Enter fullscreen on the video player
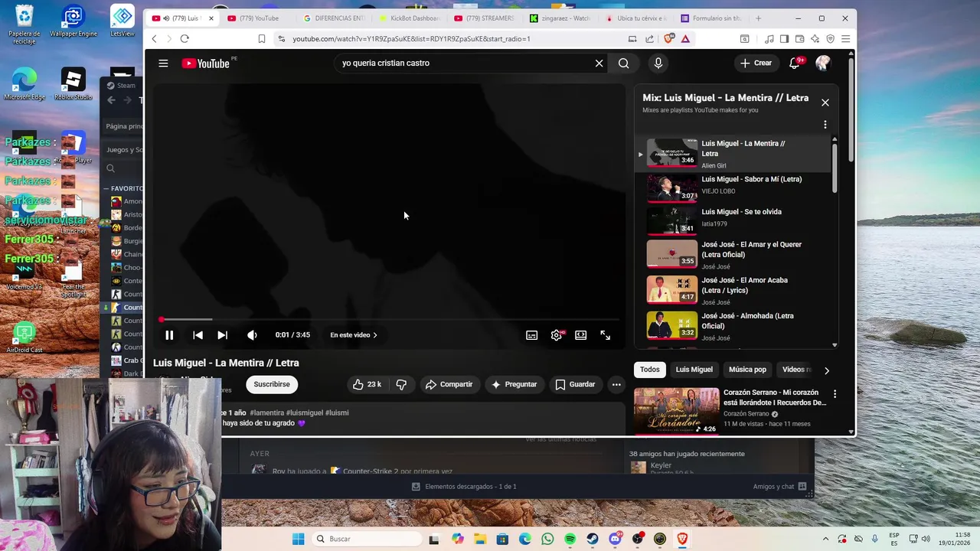This screenshot has height=551, width=980. point(605,335)
